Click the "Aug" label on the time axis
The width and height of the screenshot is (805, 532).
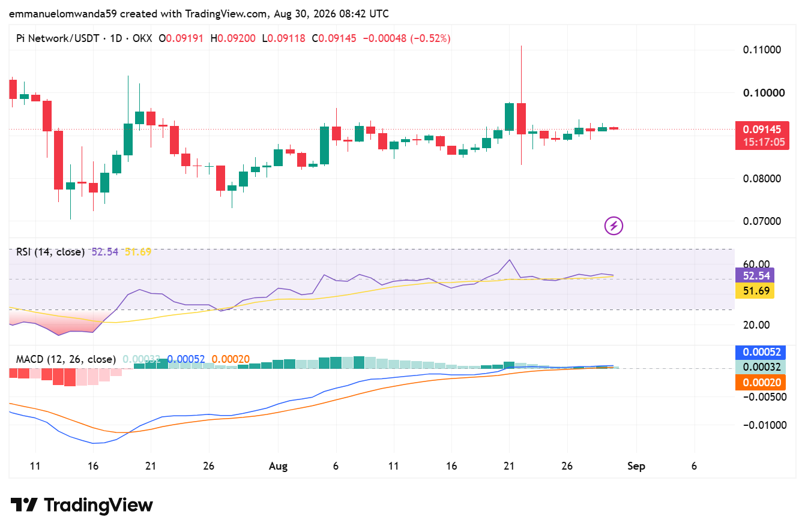tap(278, 467)
